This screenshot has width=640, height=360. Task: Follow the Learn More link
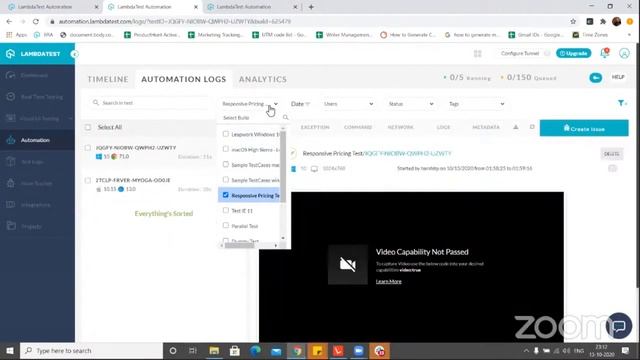(x=389, y=282)
